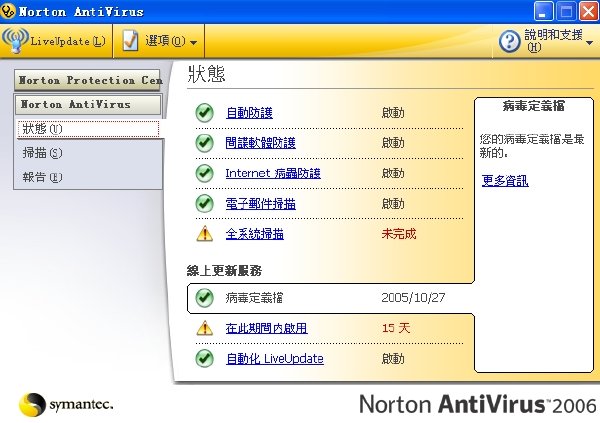Click the 更多資訊 link
Viewport: 600px width, 423px height.
click(x=505, y=180)
